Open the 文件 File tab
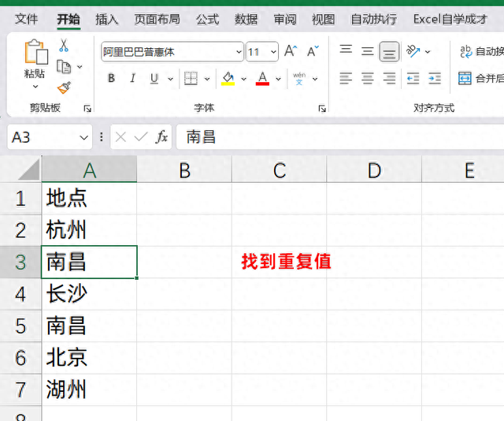The width and height of the screenshot is (504, 421). [x=26, y=19]
